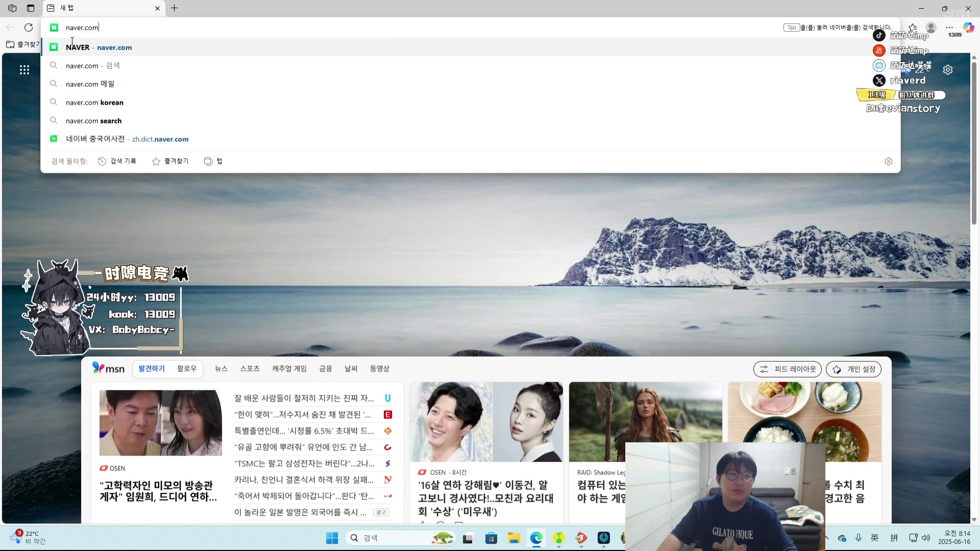This screenshot has width=980, height=551.
Task: Click the taskbar 검색 search box
Action: (401, 538)
